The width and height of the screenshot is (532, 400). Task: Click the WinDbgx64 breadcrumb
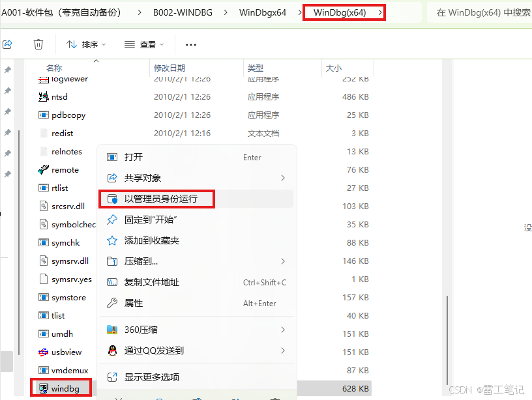click(263, 12)
